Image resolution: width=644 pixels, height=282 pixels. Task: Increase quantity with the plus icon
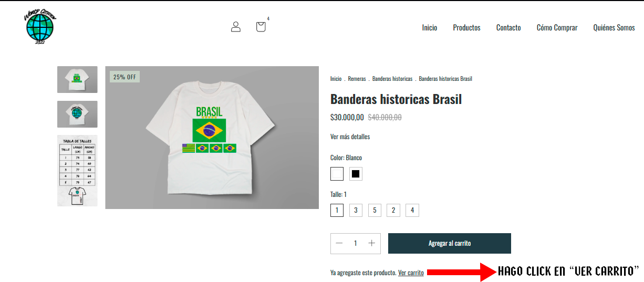(x=372, y=243)
